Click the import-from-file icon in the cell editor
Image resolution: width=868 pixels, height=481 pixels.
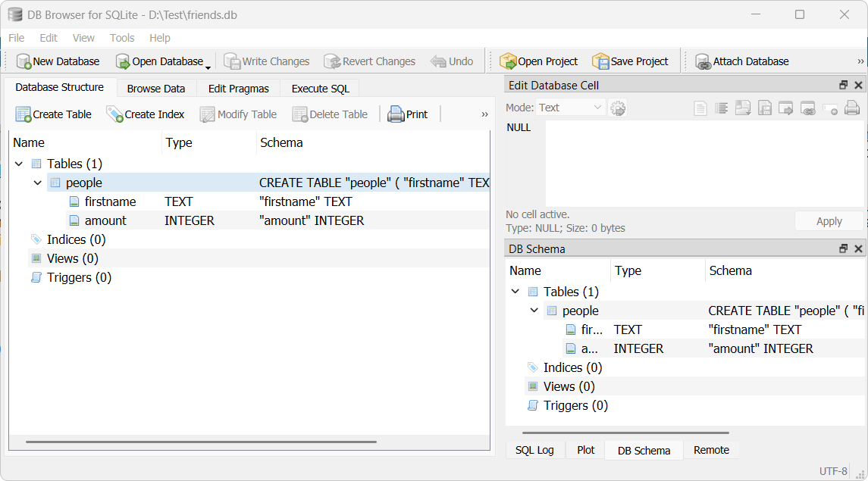pos(743,108)
